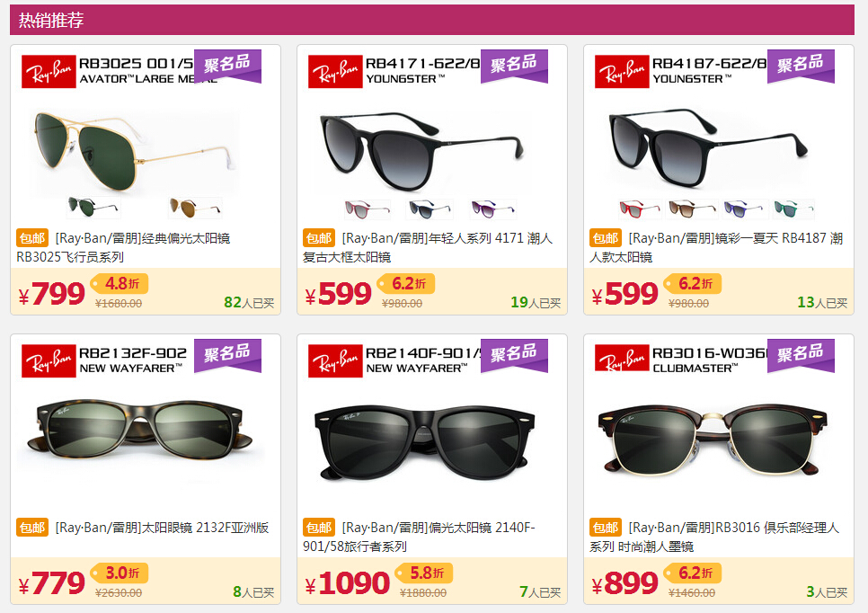Pick the tortoise brown RB4187 color variant
The image size is (868, 613).
point(693,209)
